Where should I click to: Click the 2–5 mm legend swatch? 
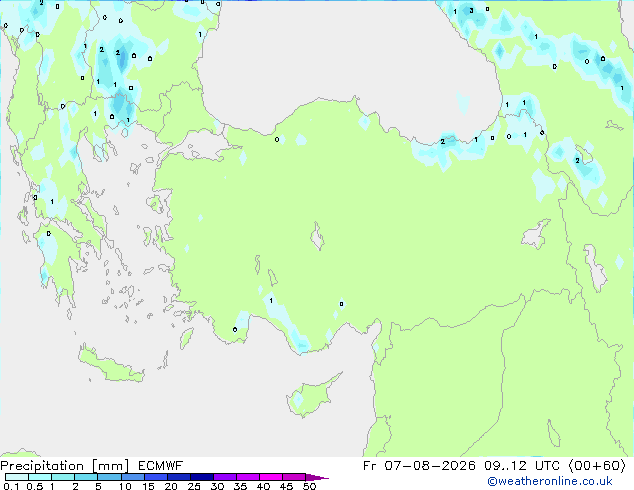(86, 477)
